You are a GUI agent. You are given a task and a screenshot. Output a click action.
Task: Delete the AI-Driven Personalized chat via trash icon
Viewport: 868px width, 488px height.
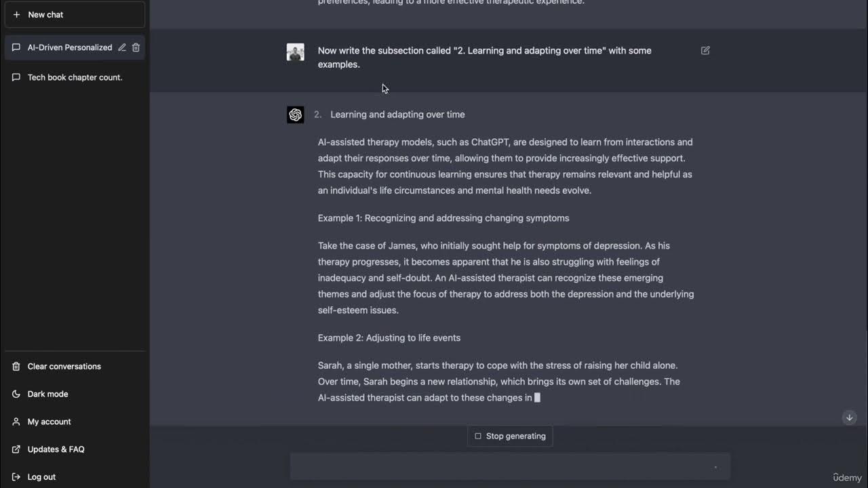pyautogui.click(x=136, y=47)
